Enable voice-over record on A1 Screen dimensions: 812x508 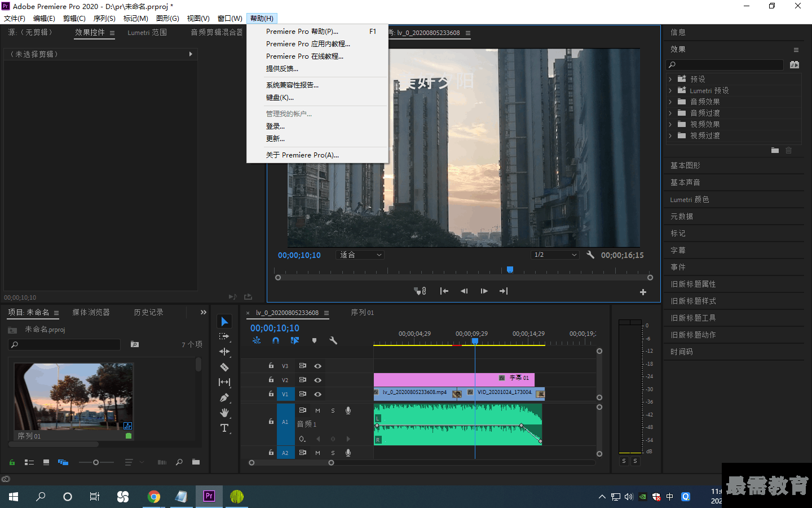348,410
